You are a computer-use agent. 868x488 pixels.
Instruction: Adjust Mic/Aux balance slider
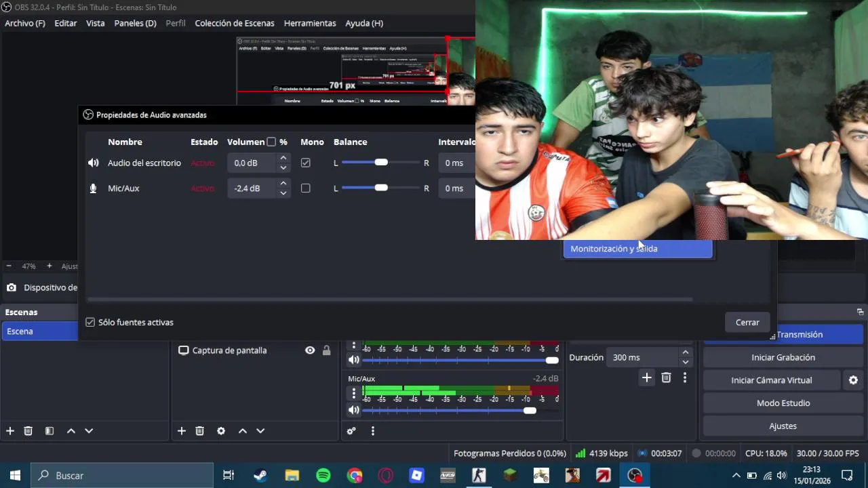[381, 188]
